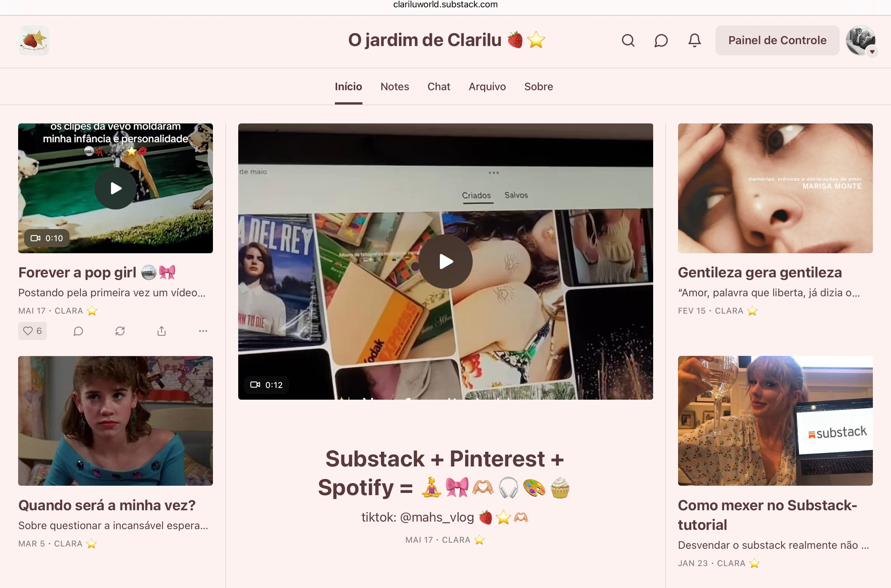Open the Sobre page

pos(538,86)
